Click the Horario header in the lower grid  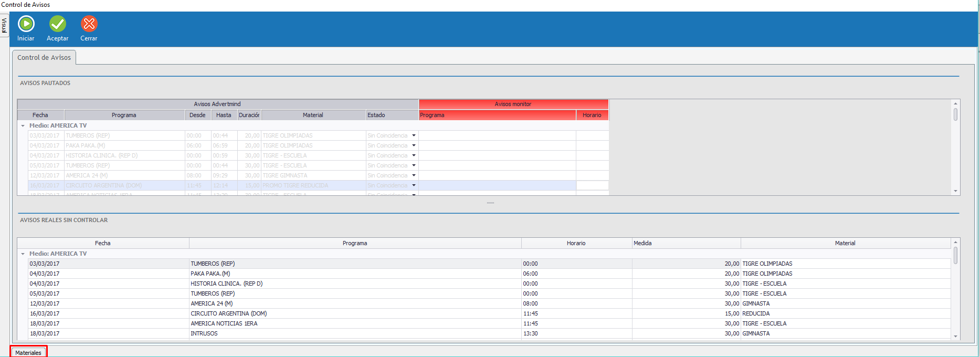tap(576, 243)
